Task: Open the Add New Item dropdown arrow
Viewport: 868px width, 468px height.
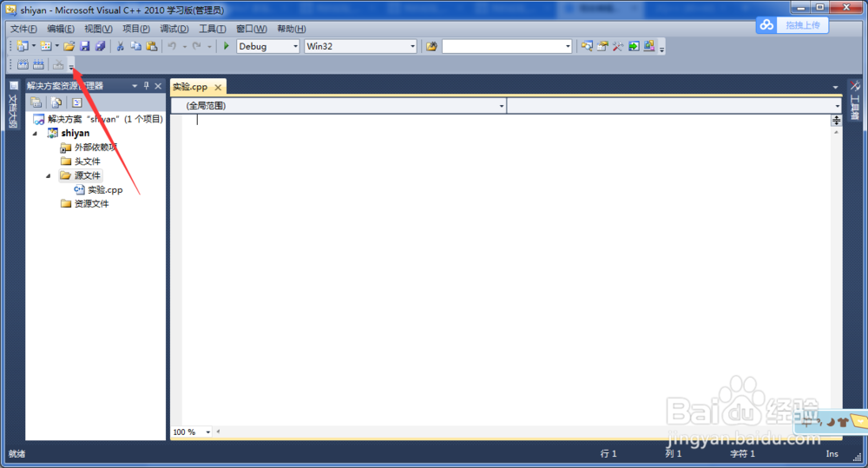Action: pos(56,47)
